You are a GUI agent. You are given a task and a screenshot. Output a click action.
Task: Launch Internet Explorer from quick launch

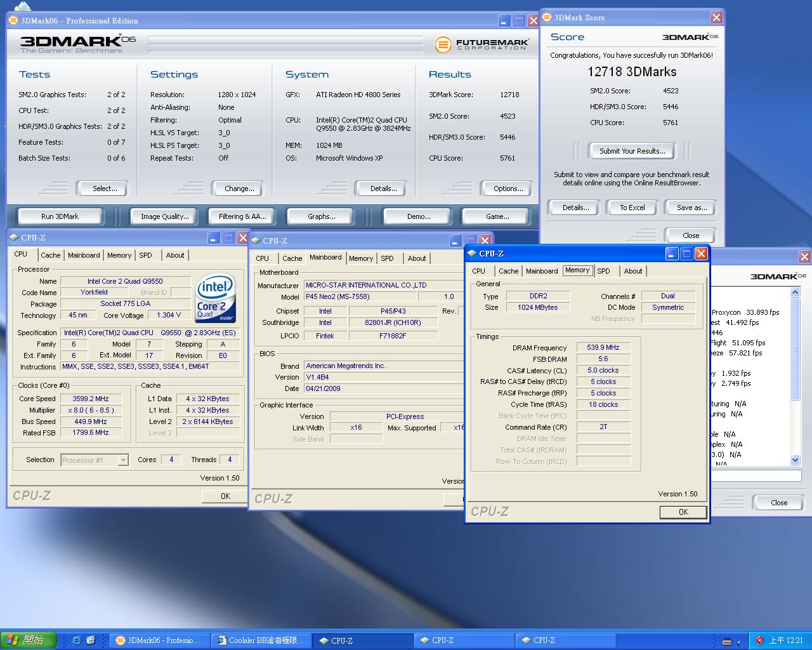[77, 640]
